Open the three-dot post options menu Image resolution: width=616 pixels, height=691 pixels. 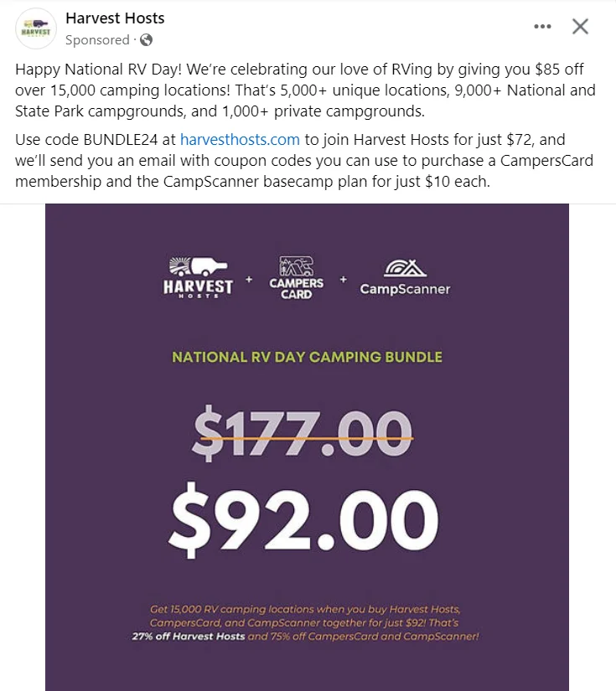542,27
